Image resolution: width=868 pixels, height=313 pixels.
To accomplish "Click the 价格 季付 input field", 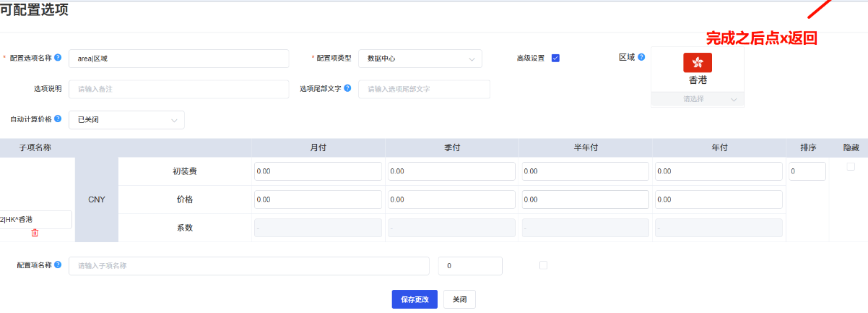I will (451, 200).
